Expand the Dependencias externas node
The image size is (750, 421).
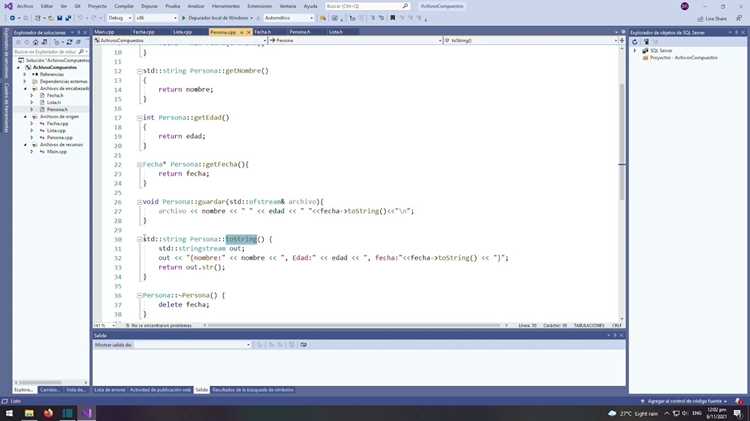tap(25, 81)
